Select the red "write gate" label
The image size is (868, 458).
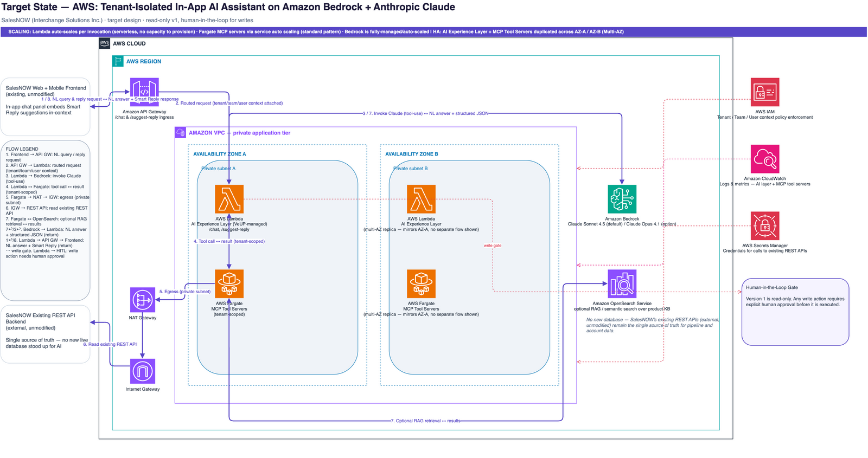[493, 246]
